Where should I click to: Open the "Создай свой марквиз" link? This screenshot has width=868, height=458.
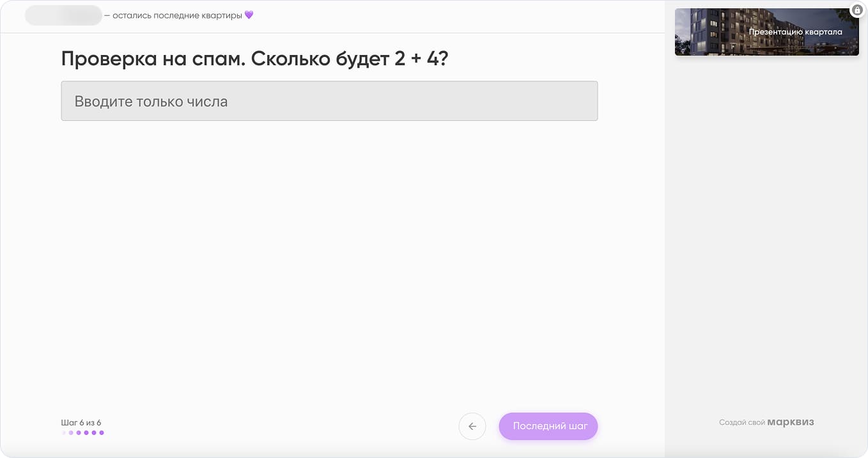766,422
